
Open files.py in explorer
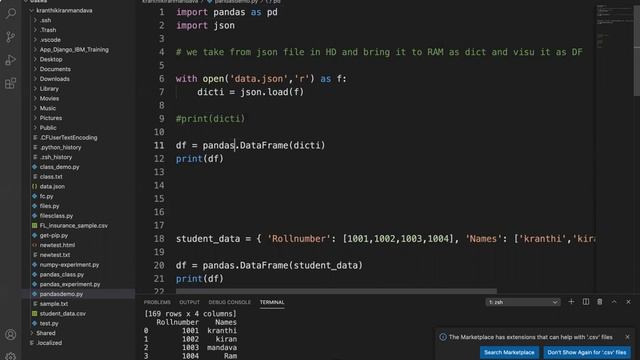(49, 206)
